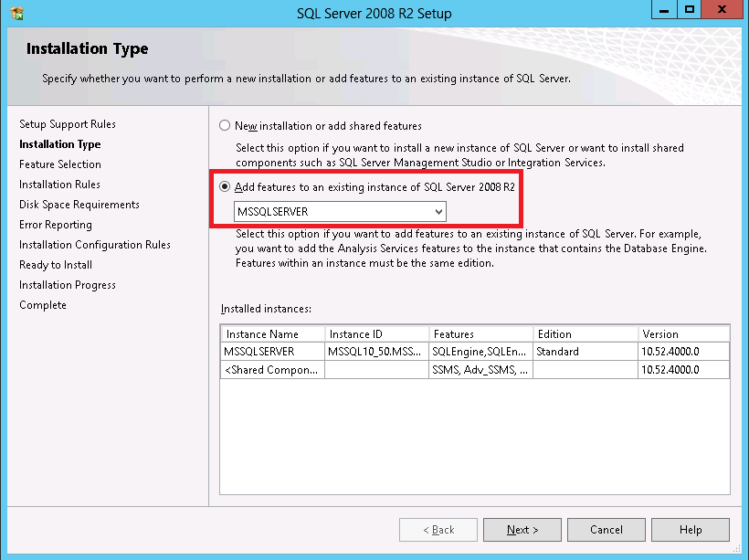Click Edition column header
The height and width of the screenshot is (560, 749).
point(585,334)
